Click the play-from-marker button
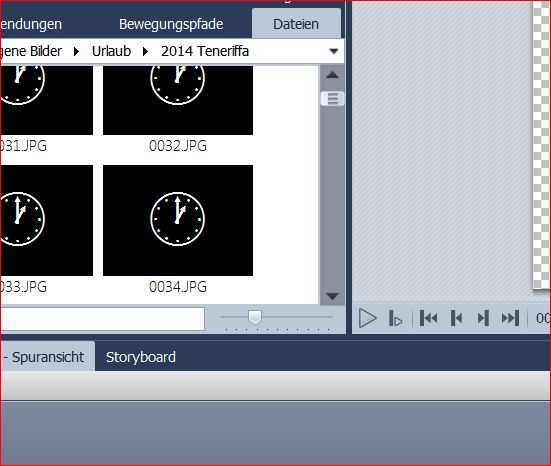The width and height of the screenshot is (551, 466). click(x=395, y=318)
